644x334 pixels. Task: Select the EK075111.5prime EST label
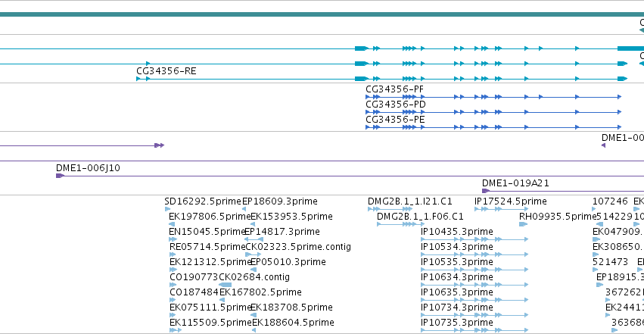point(210,307)
